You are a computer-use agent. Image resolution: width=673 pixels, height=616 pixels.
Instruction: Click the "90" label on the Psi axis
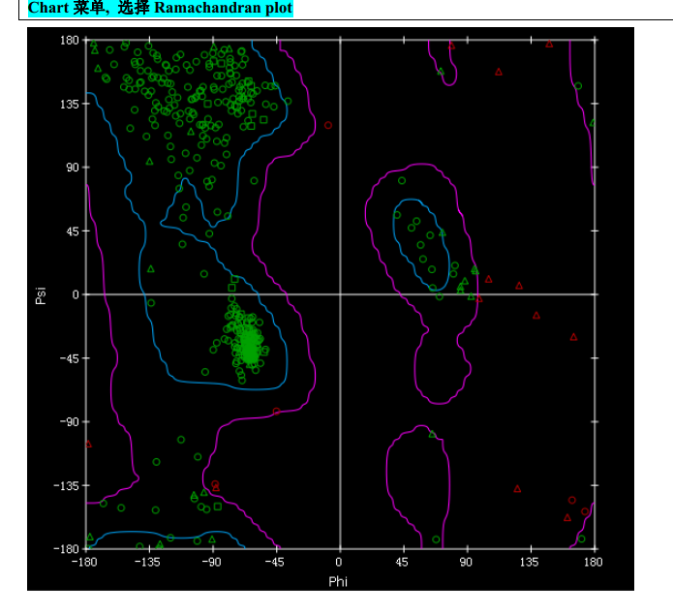(73, 168)
